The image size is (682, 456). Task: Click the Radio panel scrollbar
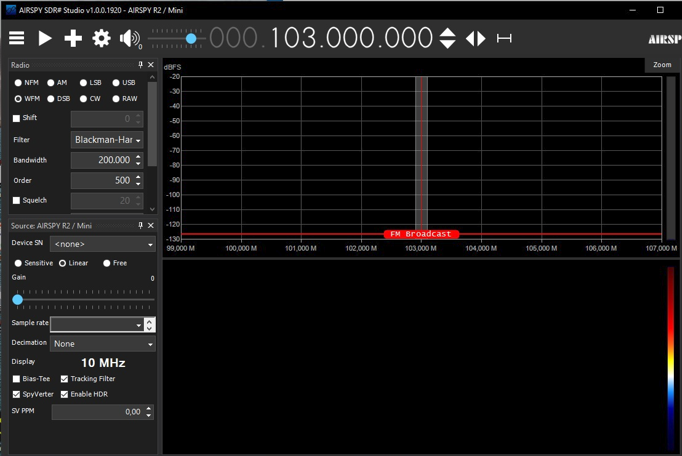coord(152,124)
